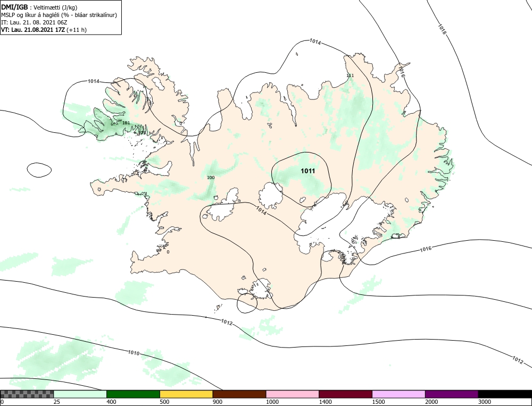Choose the dark purple 2000–3000 legend swatch

pyautogui.click(x=452, y=394)
